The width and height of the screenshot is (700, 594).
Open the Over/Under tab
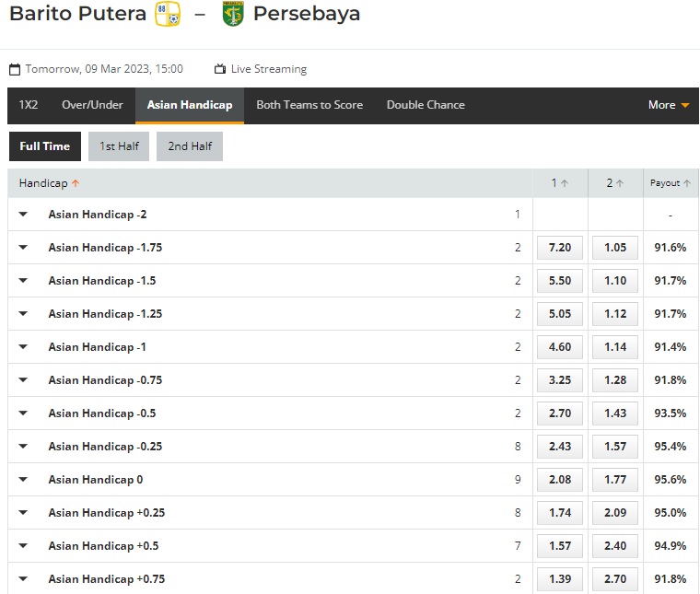[92, 105]
